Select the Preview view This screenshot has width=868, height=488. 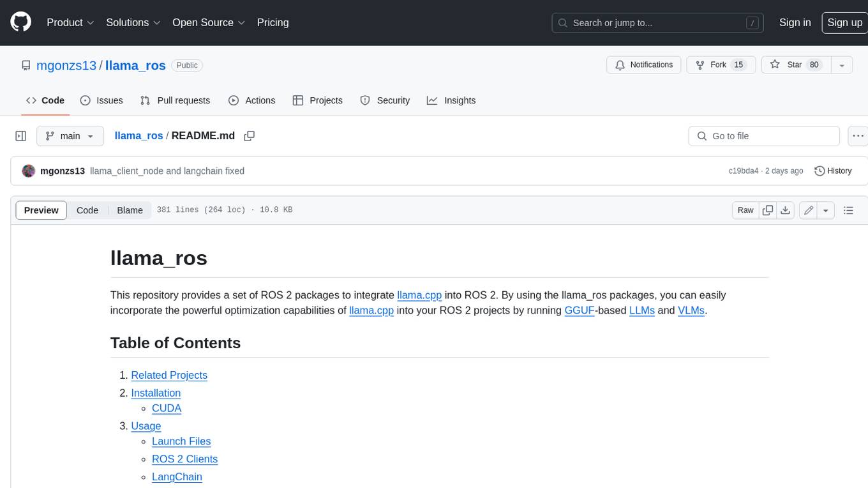point(41,210)
